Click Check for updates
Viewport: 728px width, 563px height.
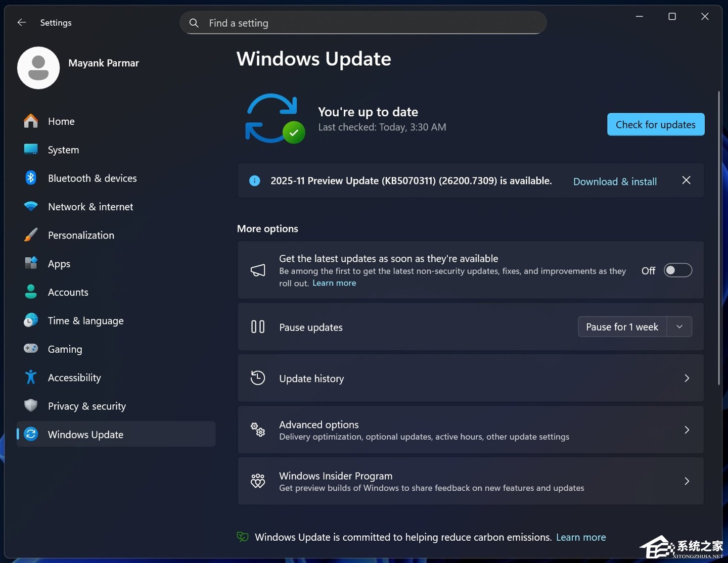pos(655,124)
